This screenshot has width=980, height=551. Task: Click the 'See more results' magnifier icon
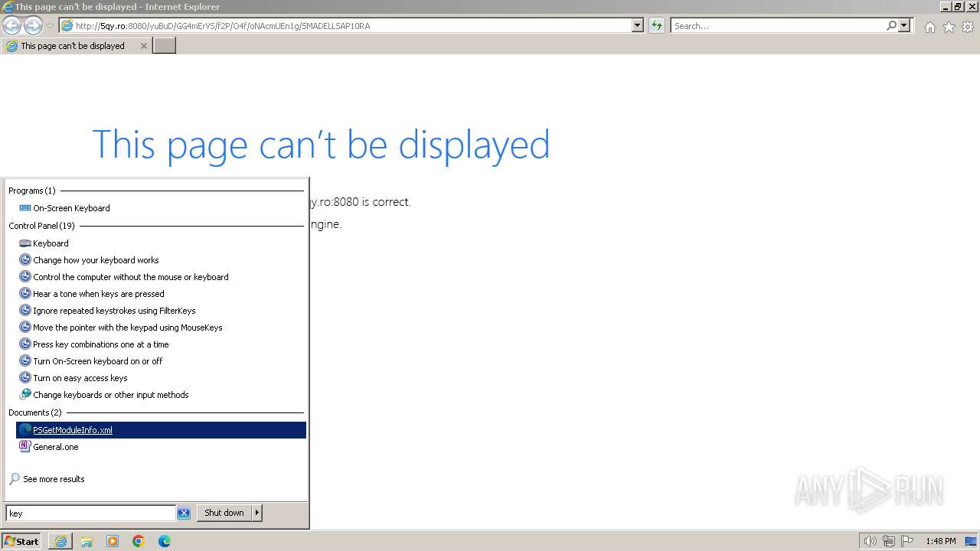point(15,479)
